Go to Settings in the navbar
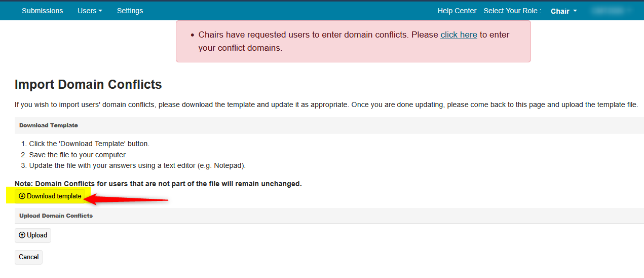This screenshot has width=644, height=278. point(130,11)
